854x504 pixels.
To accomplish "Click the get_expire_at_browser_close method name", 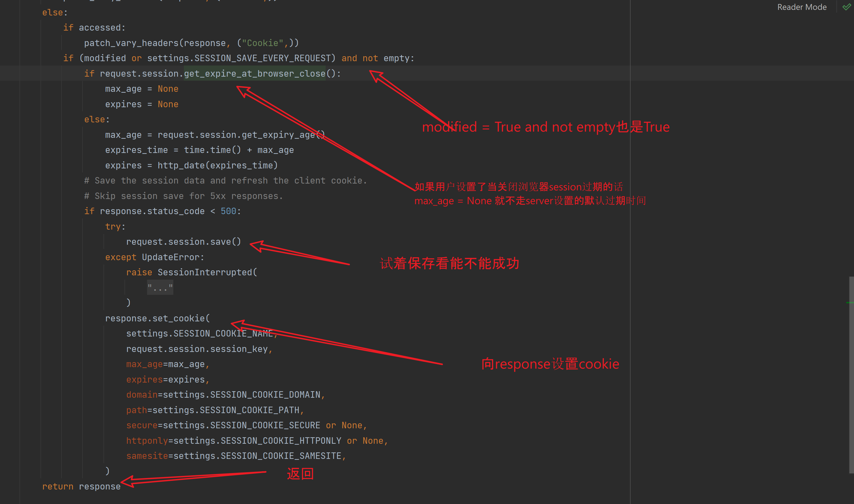I will pyautogui.click(x=255, y=74).
